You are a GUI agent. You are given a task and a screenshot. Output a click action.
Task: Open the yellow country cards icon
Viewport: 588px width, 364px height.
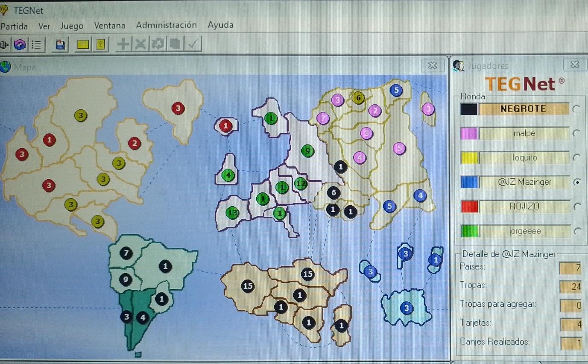(83, 44)
